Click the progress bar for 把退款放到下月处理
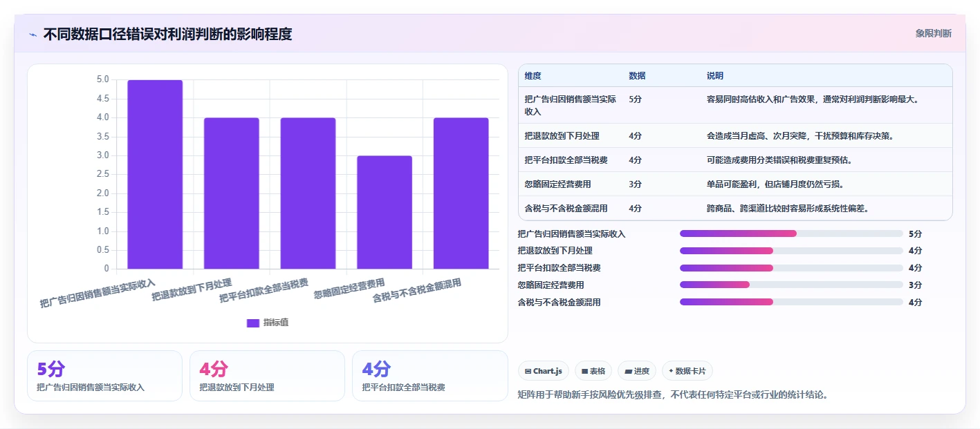The height and width of the screenshot is (429, 980). click(791, 251)
